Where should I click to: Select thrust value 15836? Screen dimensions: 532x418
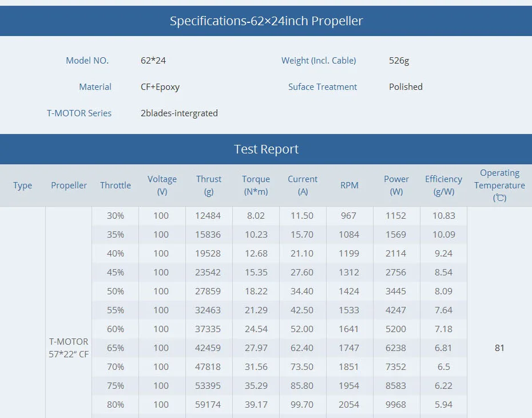208,235
